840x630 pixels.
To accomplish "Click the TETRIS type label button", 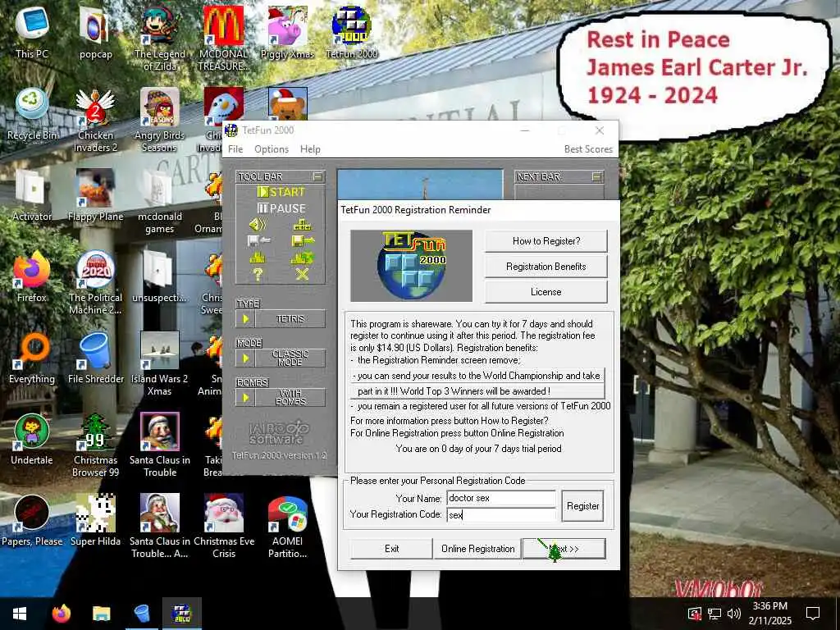I will [x=290, y=319].
